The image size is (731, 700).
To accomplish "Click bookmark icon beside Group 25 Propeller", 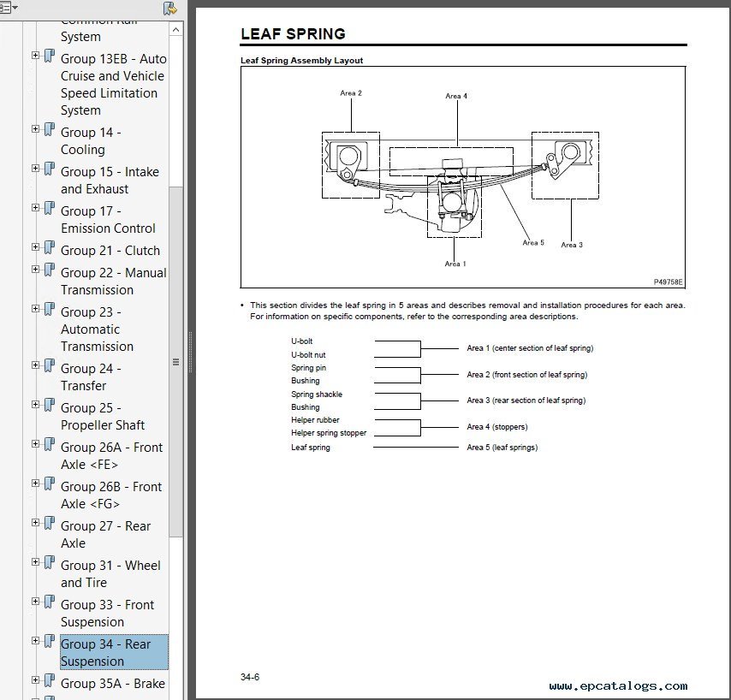I will point(50,406).
